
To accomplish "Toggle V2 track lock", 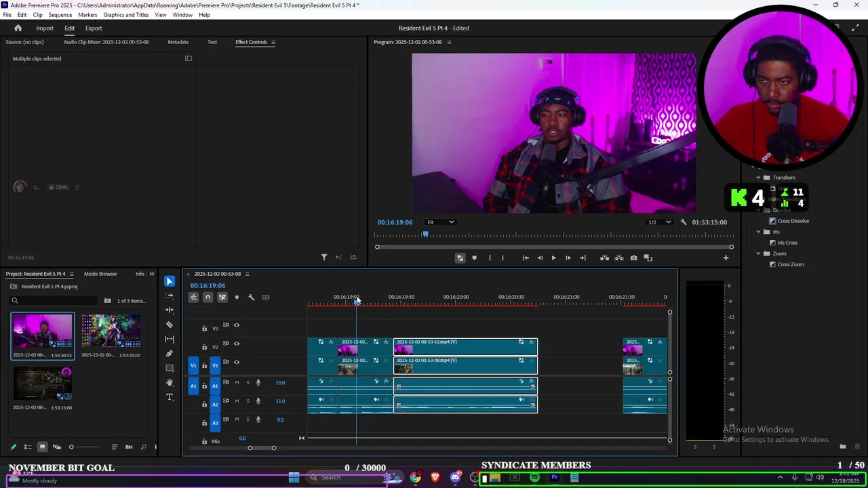I will [204, 347].
